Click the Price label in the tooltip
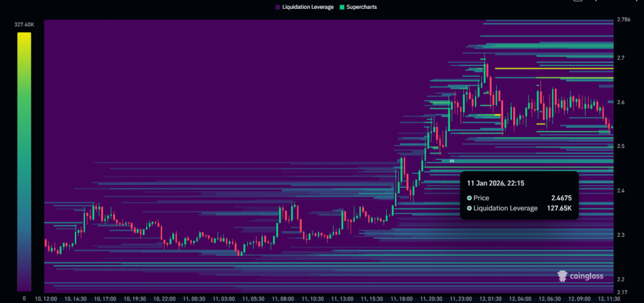 (x=481, y=198)
